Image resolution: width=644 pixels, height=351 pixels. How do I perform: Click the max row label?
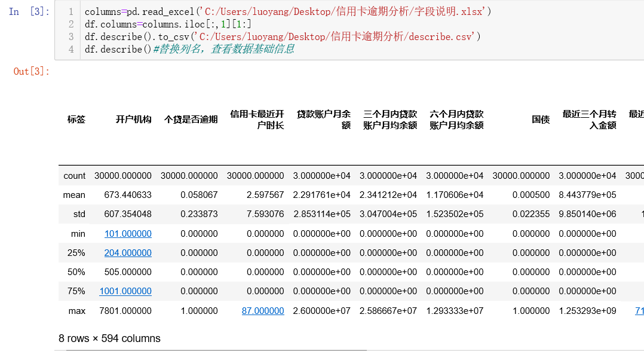pyautogui.click(x=77, y=311)
